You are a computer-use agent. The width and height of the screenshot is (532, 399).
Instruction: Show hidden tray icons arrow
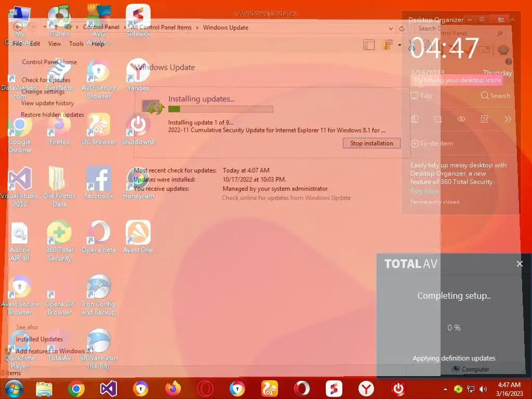[445, 389]
